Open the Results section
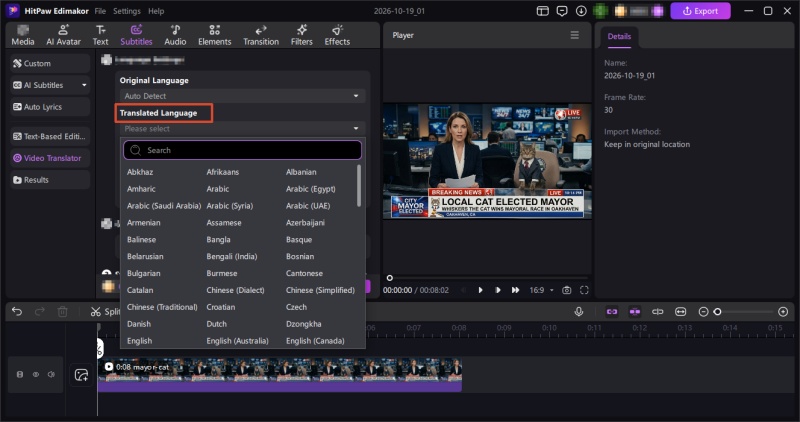 (50, 180)
